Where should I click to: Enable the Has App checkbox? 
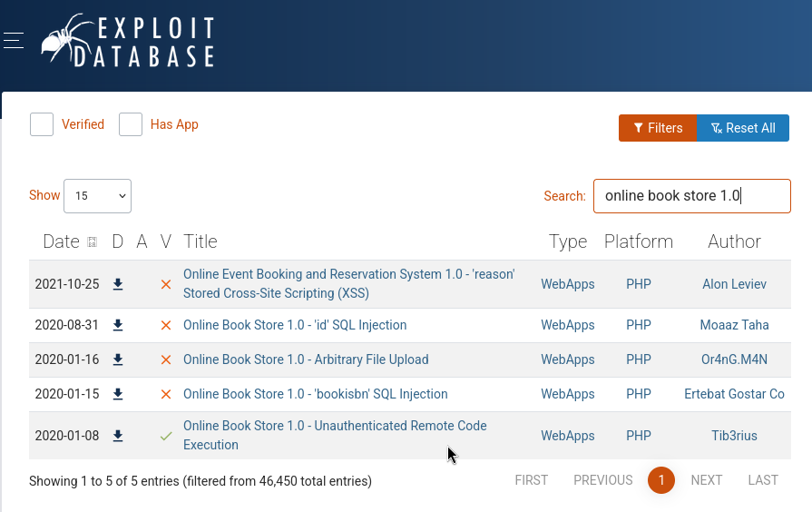[131, 124]
